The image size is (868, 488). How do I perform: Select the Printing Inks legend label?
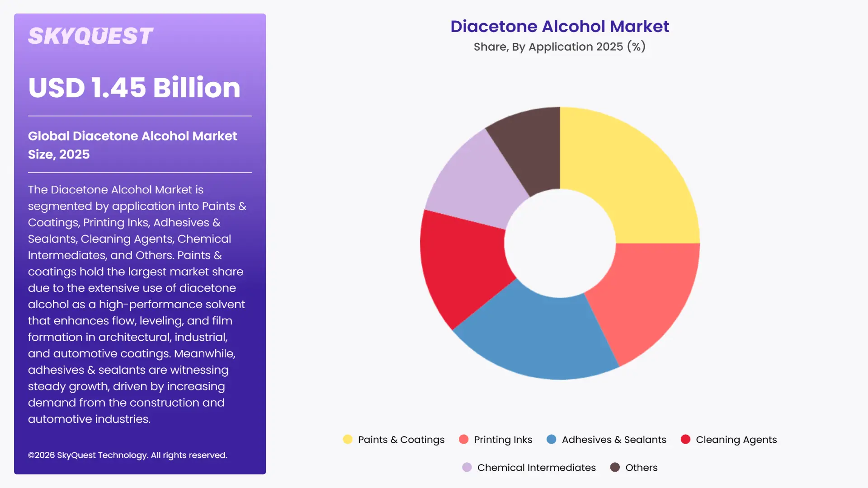pyautogui.click(x=503, y=440)
